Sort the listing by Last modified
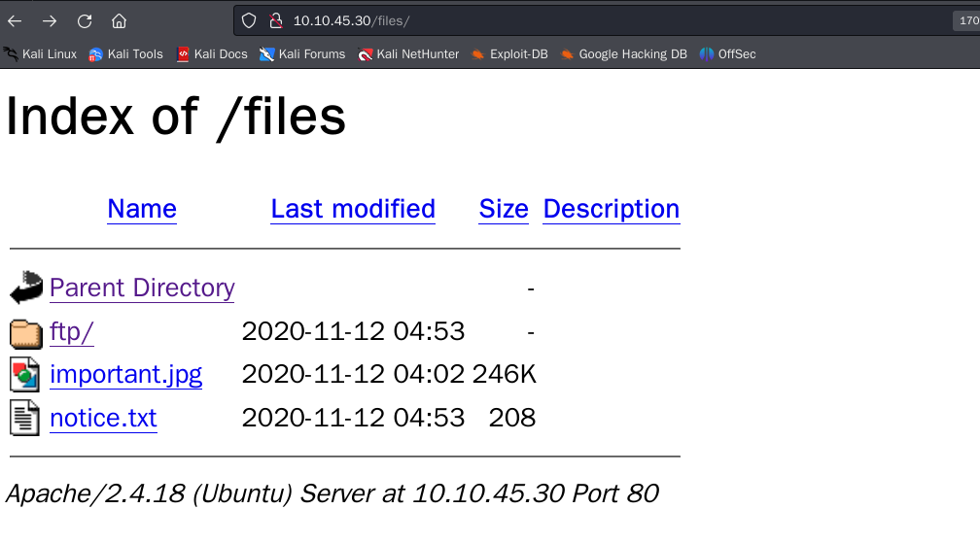The image size is (980, 543). click(353, 209)
